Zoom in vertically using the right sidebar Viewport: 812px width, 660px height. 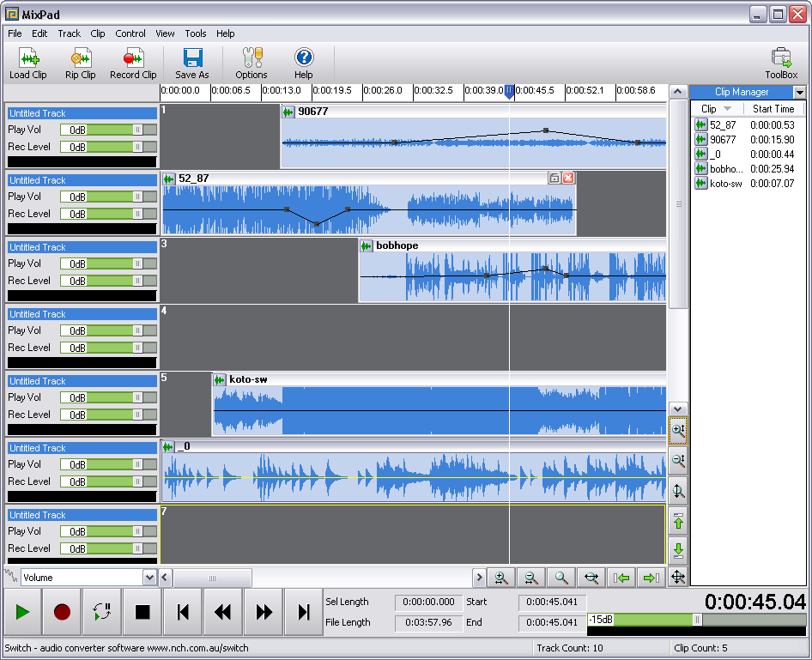pos(677,431)
